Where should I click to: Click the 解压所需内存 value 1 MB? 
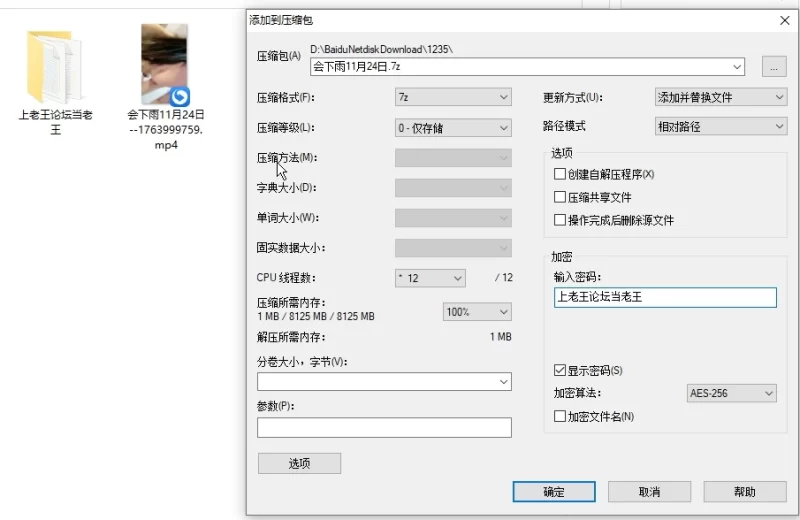501,337
